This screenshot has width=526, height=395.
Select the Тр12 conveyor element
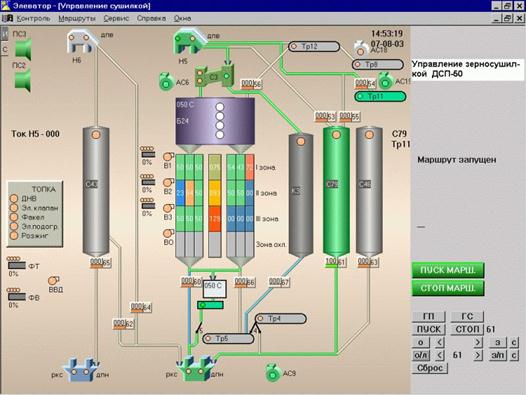pos(314,46)
